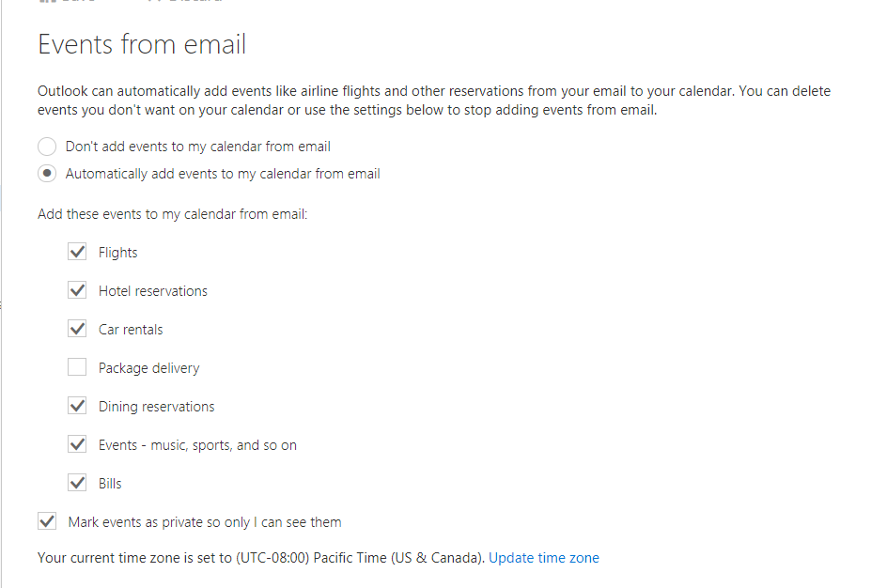Click the "Bills" label text

pos(110,484)
